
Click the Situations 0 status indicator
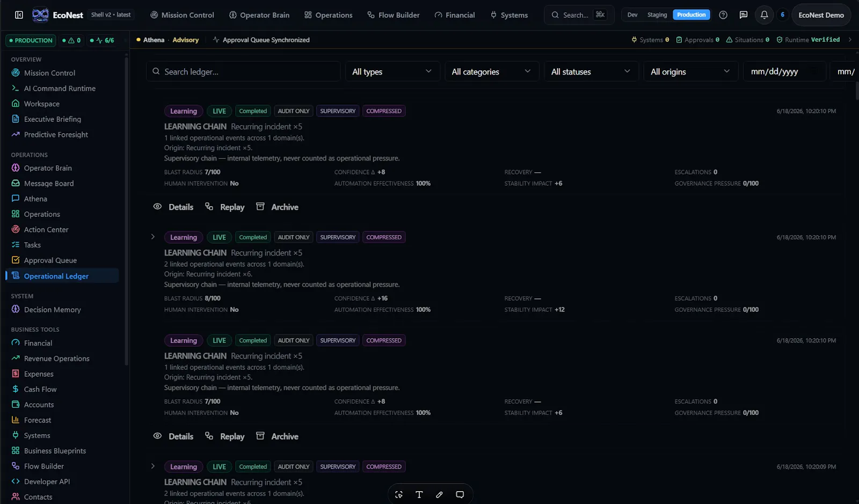(748, 40)
